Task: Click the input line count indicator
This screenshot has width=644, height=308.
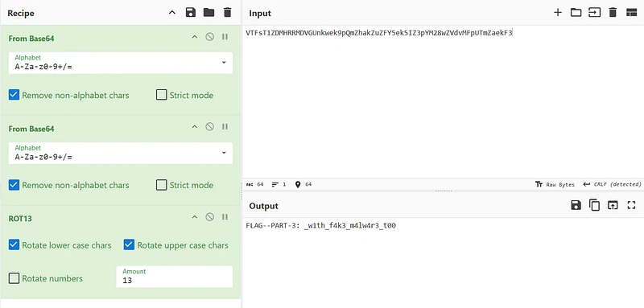Action: pos(279,184)
